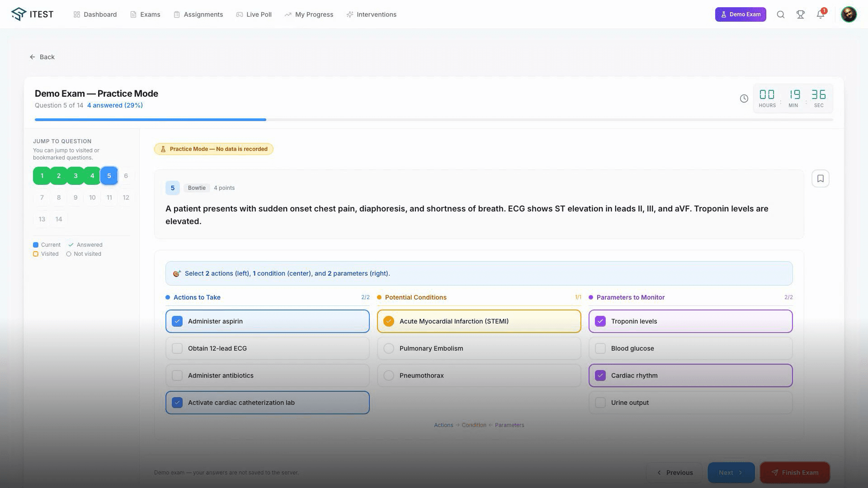Screen dimensions: 868x488
Task: Go to the Exams page
Action: click(145, 14)
